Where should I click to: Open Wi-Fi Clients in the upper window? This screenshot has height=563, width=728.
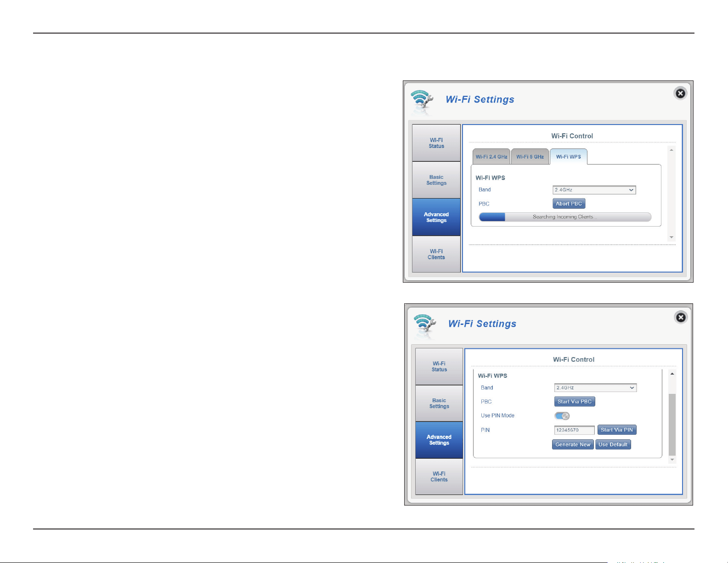pyautogui.click(x=436, y=254)
